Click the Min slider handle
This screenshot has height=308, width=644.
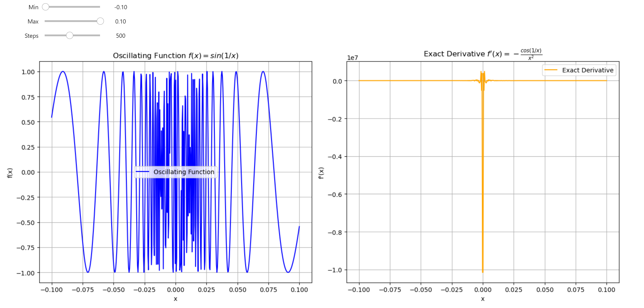click(x=46, y=7)
